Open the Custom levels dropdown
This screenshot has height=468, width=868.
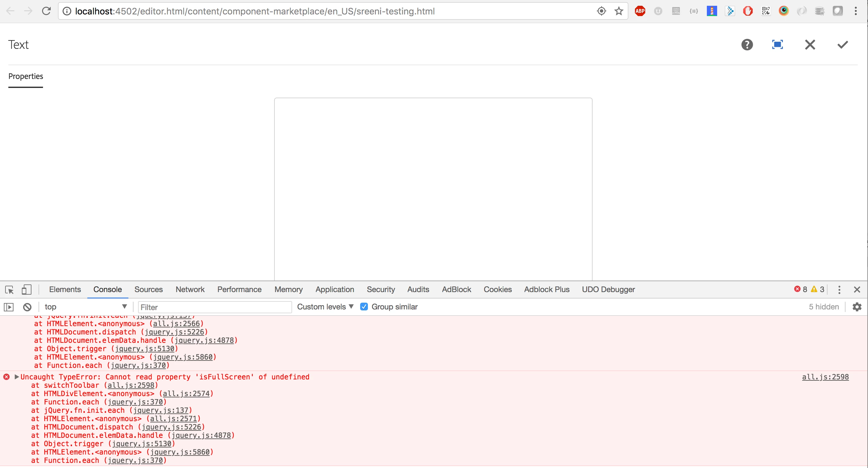click(325, 307)
